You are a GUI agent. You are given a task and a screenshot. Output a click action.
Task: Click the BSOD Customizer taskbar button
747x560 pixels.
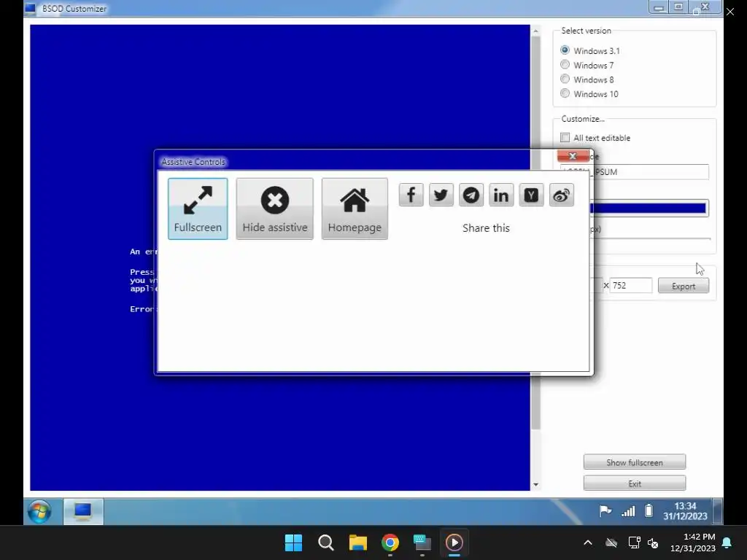click(x=83, y=511)
